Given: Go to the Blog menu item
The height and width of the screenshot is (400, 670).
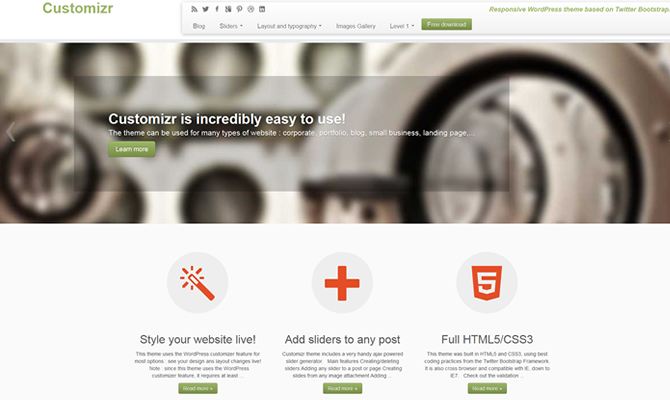Looking at the screenshot, I should point(199,26).
